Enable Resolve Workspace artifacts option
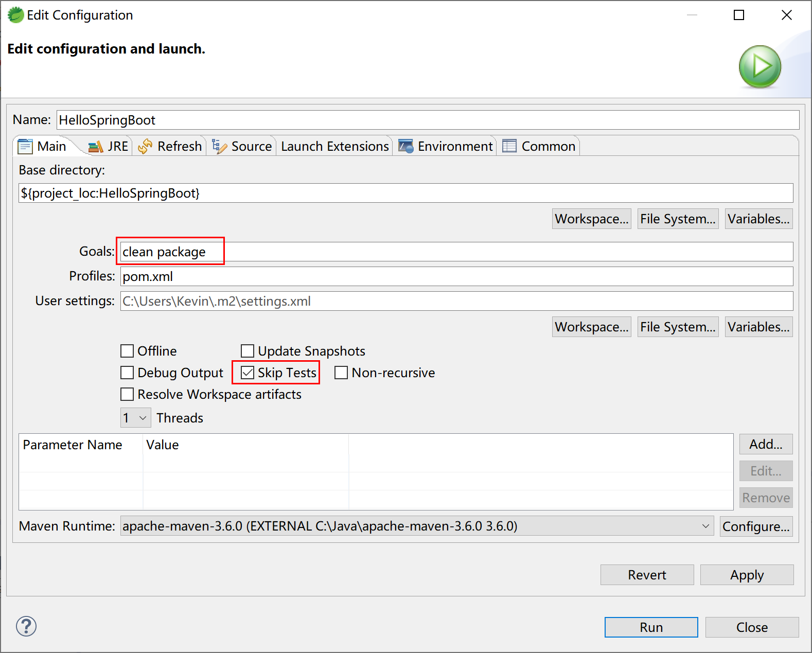This screenshot has width=812, height=653. (x=127, y=394)
